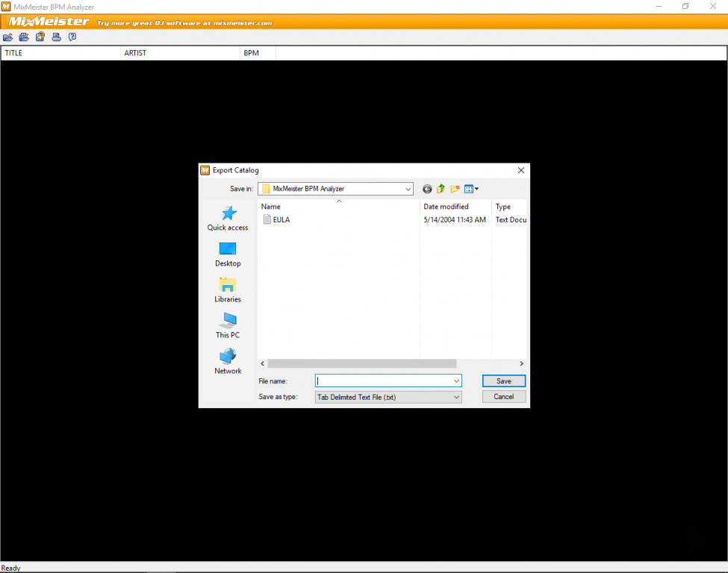Click Export Catalog dialog title icon
The width and height of the screenshot is (728, 573).
(x=205, y=170)
